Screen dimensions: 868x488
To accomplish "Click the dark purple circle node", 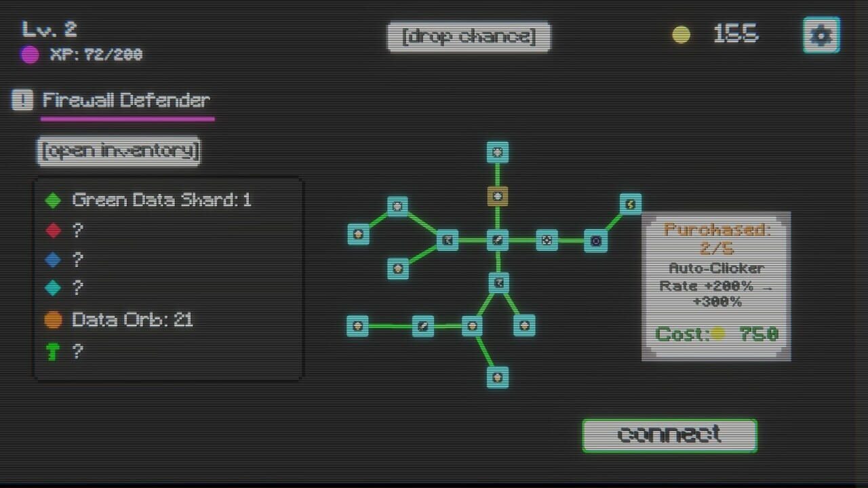I will coord(596,239).
